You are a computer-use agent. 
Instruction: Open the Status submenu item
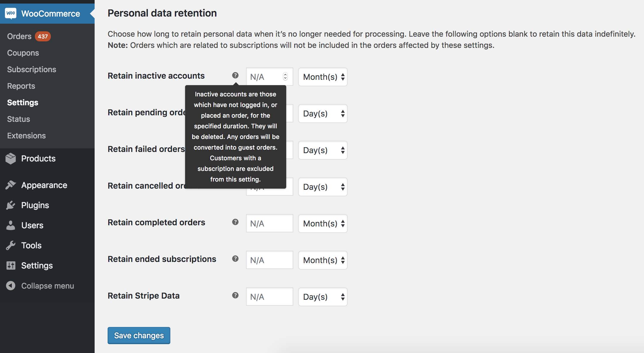19,119
